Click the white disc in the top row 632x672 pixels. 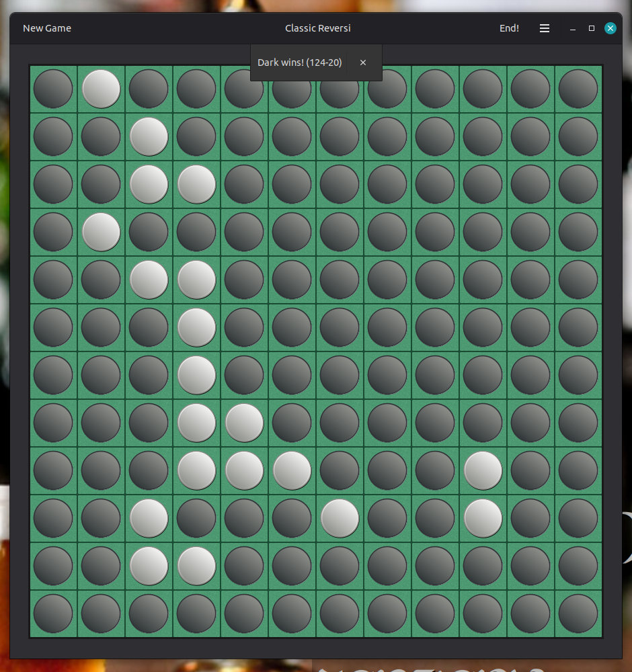[x=101, y=88]
